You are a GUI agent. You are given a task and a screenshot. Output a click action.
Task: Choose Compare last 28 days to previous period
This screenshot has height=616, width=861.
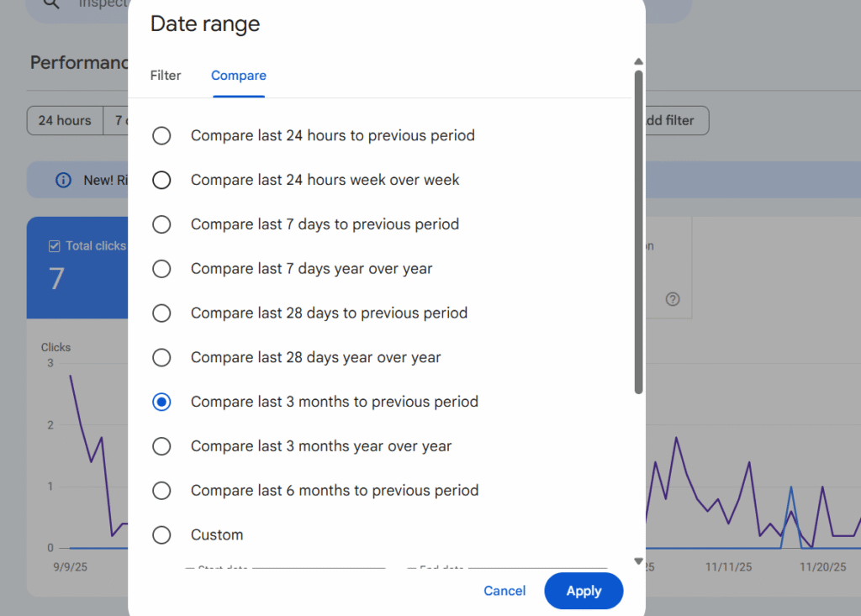161,313
